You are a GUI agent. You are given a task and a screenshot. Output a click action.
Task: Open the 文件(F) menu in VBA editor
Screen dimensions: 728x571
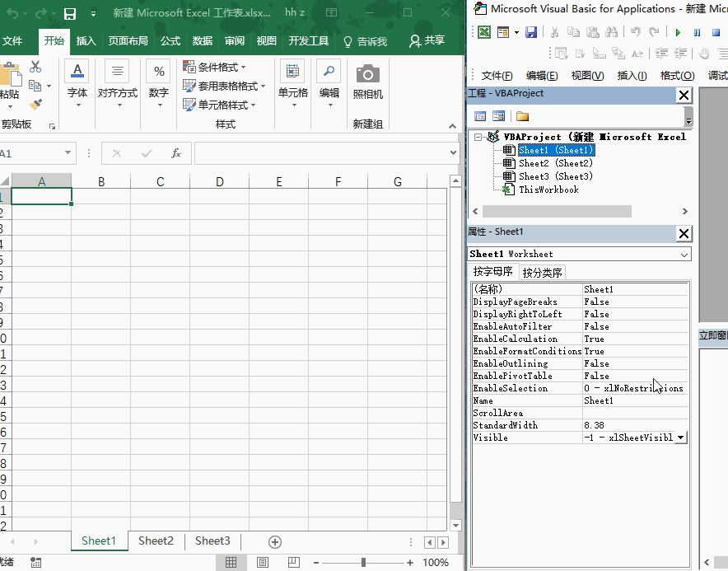pos(497,75)
